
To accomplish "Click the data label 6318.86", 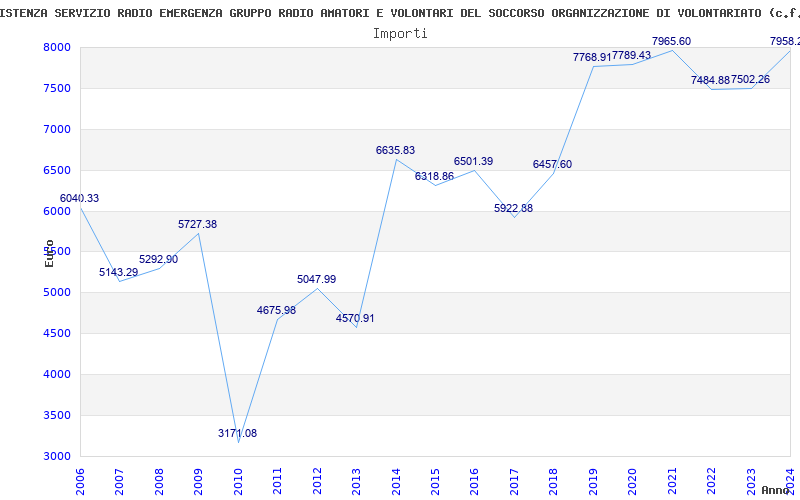I will pos(434,177).
